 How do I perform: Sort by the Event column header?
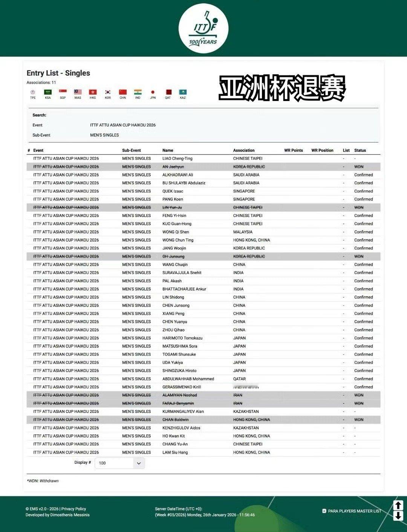coord(38,150)
